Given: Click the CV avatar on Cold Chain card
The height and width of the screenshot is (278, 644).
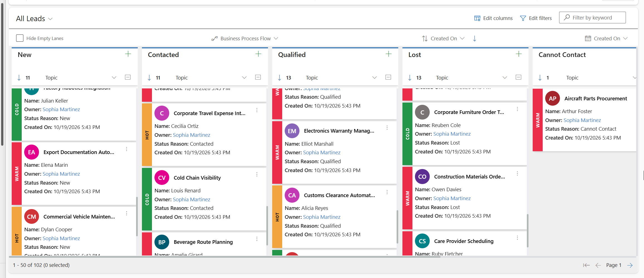Looking at the screenshot, I should (162, 178).
